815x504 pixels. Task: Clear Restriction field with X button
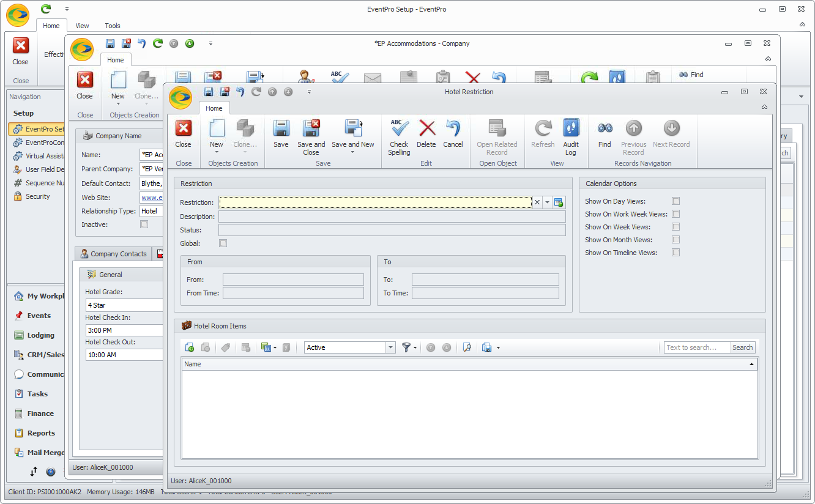pos(537,202)
